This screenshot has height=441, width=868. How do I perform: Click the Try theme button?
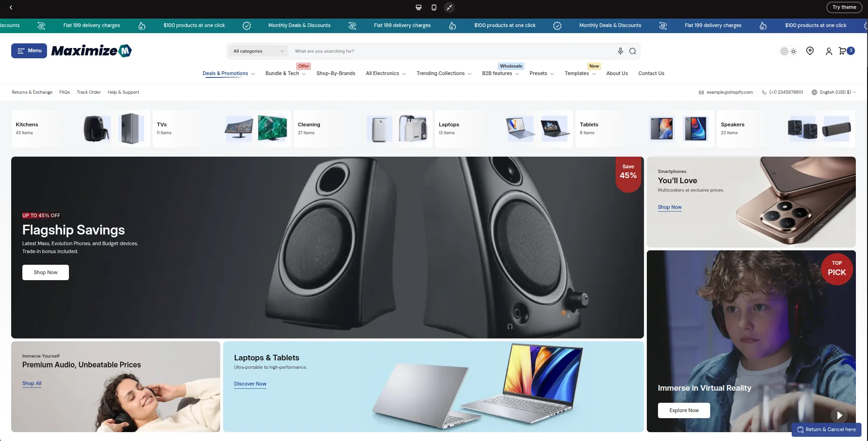click(844, 7)
